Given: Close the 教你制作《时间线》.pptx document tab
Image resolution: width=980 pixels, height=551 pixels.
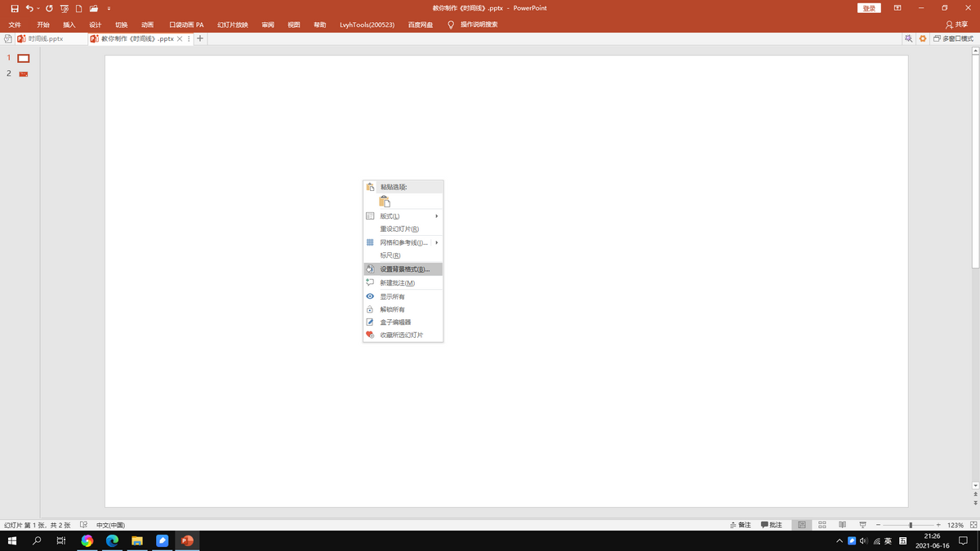Looking at the screenshot, I should click(180, 38).
